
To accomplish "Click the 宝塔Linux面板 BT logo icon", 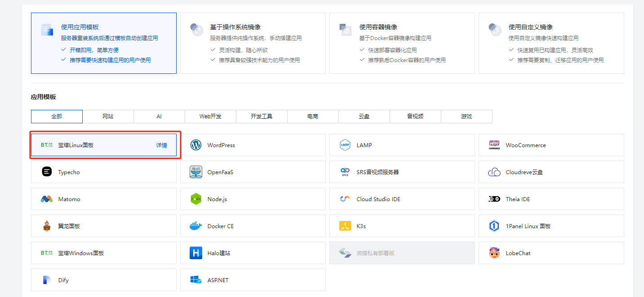I will click(47, 145).
